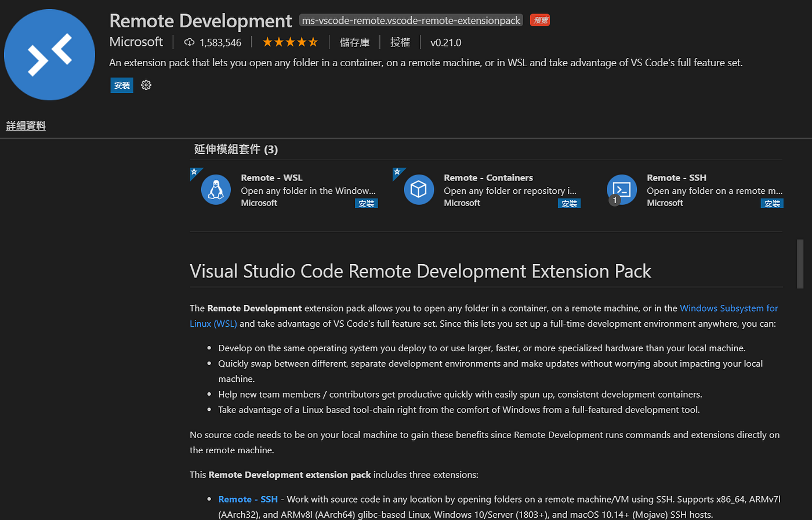812x520 pixels.
Task: Click the Visual Studio Code Remote Development Extension Pack heading
Action: [420, 271]
